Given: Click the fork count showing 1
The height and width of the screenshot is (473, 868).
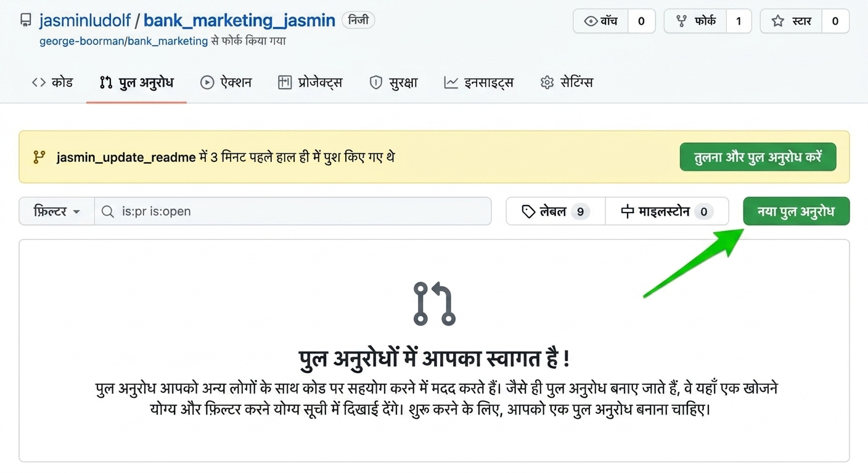Looking at the screenshot, I should click(x=739, y=21).
